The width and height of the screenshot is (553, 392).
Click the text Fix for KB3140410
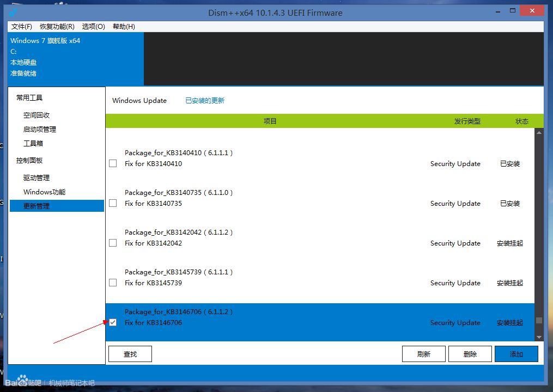(x=154, y=163)
